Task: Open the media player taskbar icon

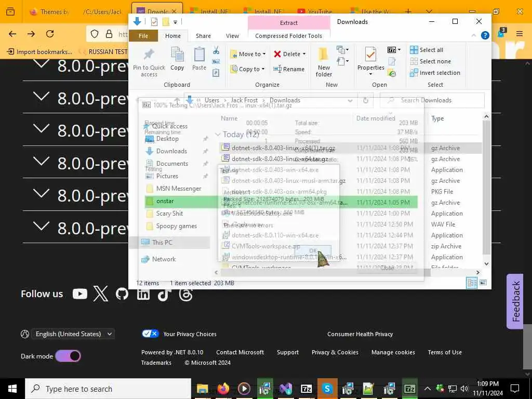Action: [244, 389]
